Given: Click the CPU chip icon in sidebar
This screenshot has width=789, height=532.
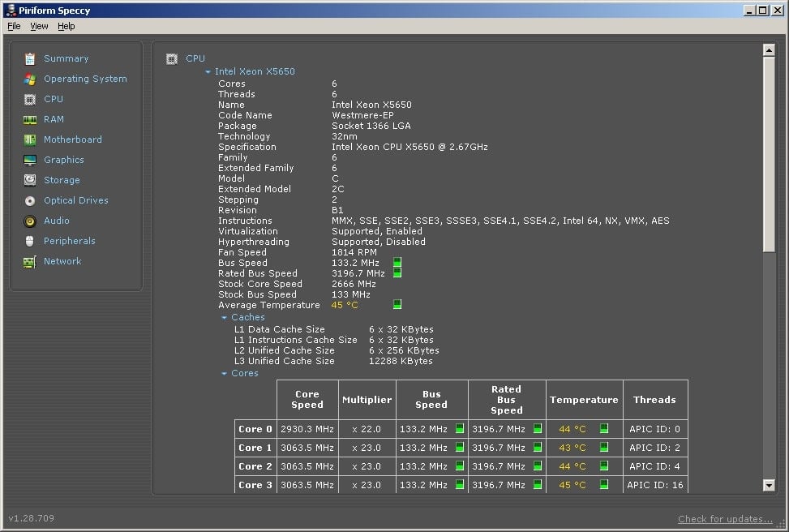Looking at the screenshot, I should 30,99.
